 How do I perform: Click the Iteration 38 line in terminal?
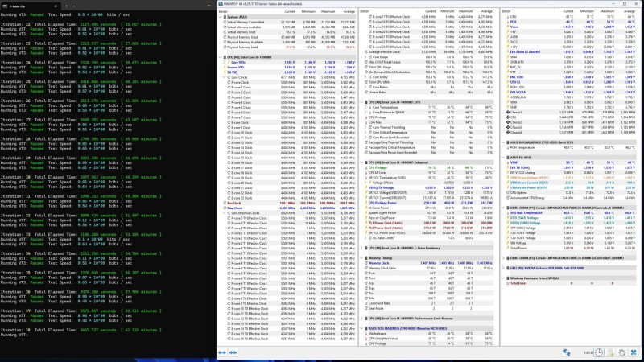[x=81, y=330]
